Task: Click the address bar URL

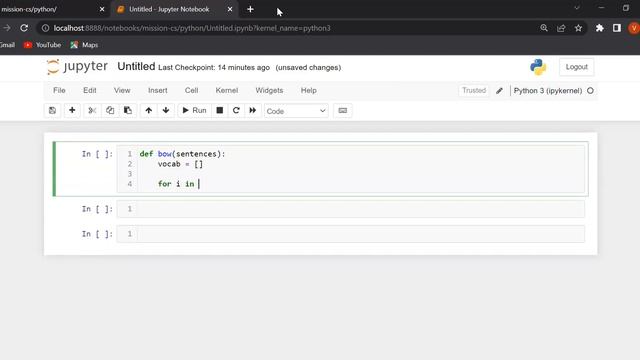Action: pos(192,28)
